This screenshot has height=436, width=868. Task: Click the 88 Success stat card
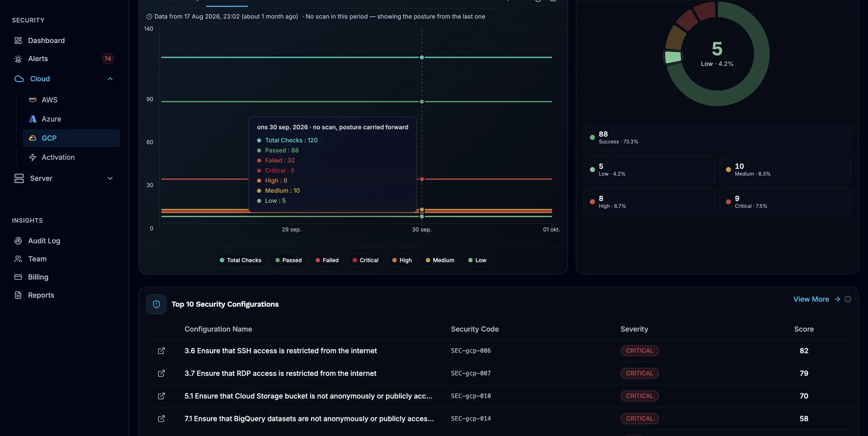(717, 137)
